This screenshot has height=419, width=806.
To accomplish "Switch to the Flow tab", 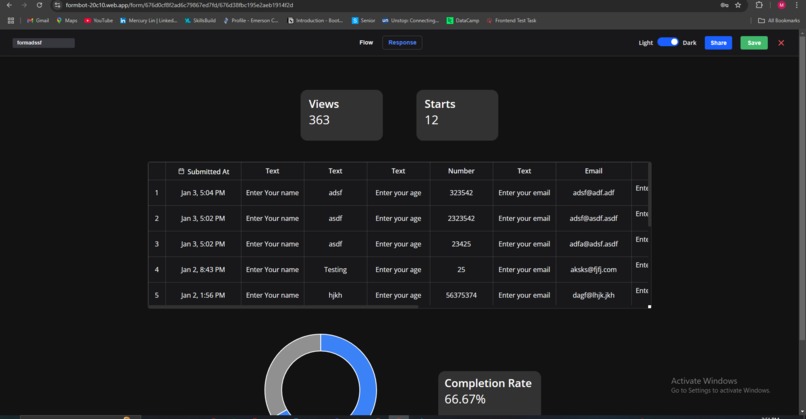I will click(366, 43).
